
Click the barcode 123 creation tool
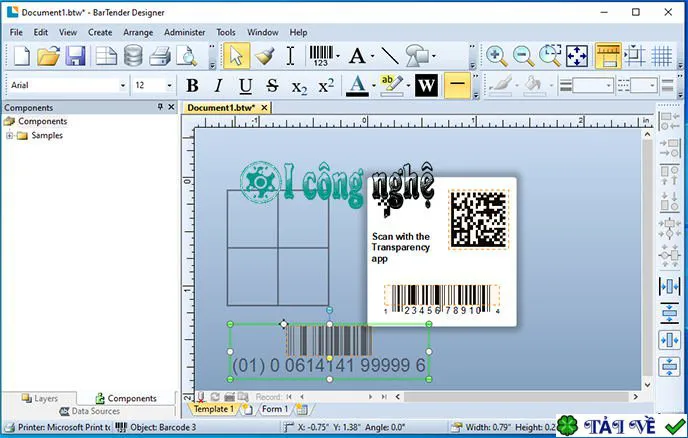(321, 56)
